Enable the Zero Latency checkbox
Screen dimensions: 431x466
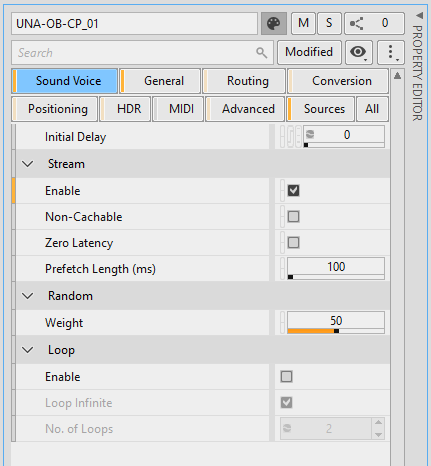[x=293, y=243]
